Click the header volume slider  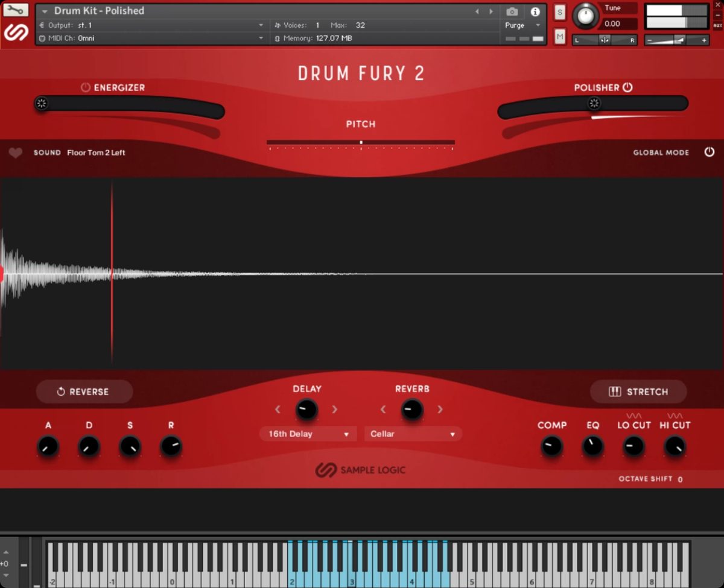[677, 40]
